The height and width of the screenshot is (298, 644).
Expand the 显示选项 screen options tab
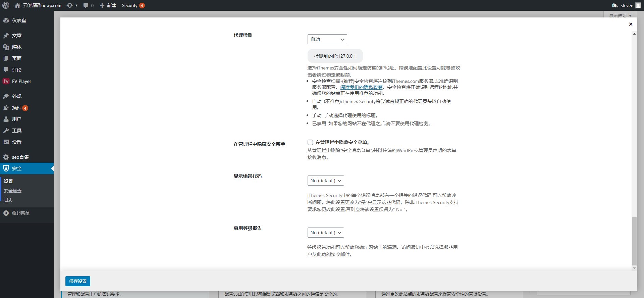(x=620, y=15)
